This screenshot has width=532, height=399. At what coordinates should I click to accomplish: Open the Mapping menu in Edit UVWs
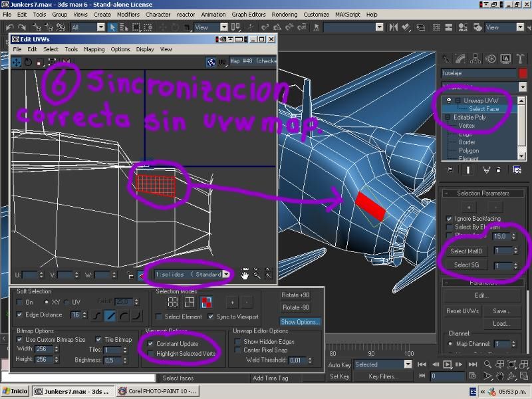coord(94,49)
